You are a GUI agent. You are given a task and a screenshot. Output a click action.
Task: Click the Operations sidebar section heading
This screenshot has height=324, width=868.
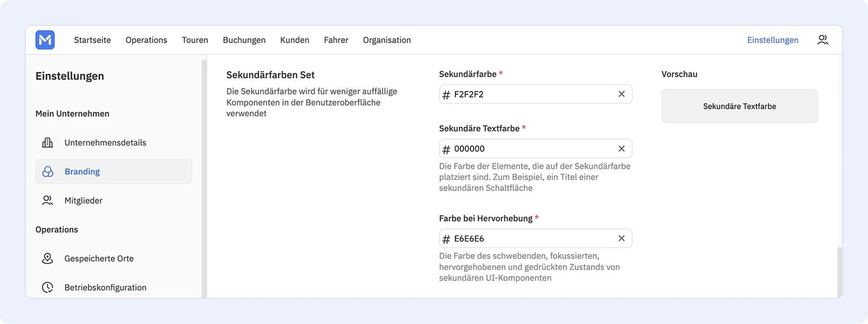(x=57, y=229)
